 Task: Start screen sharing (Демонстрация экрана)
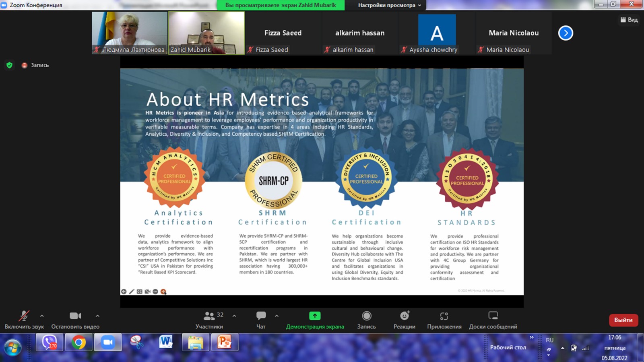315,316
